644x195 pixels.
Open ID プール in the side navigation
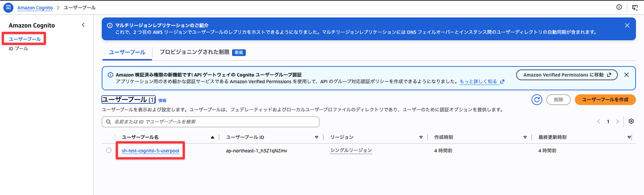click(18, 49)
